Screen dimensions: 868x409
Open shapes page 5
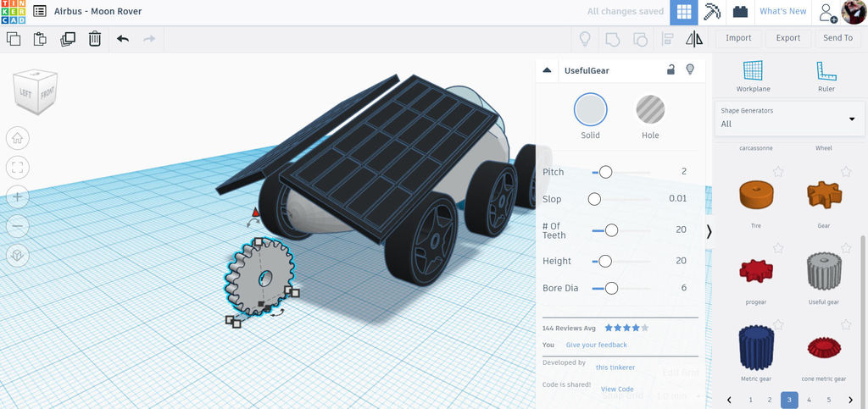(x=829, y=400)
